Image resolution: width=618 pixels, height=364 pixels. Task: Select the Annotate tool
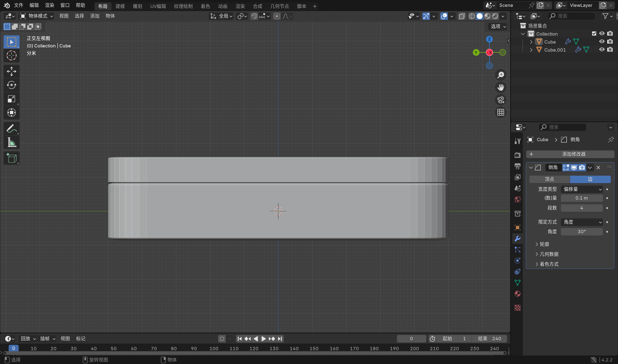(11, 129)
